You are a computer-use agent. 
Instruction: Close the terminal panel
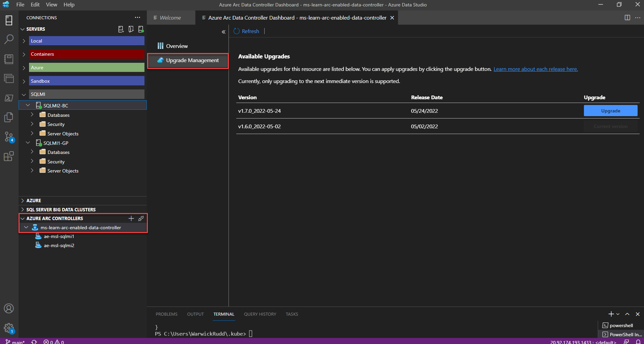pos(638,314)
